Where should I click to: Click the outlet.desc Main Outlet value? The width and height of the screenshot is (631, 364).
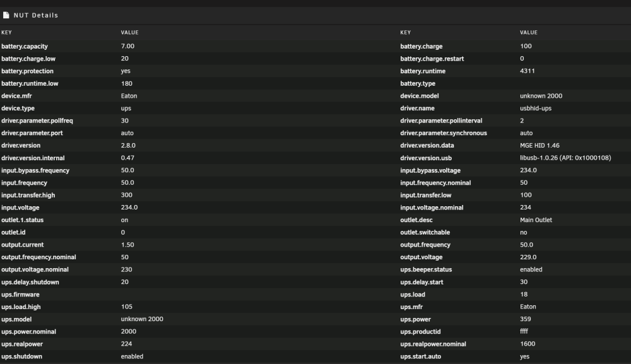tap(536, 220)
